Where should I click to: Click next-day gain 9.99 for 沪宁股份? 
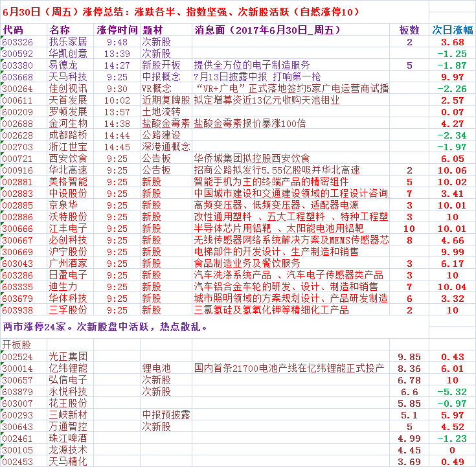(452, 252)
